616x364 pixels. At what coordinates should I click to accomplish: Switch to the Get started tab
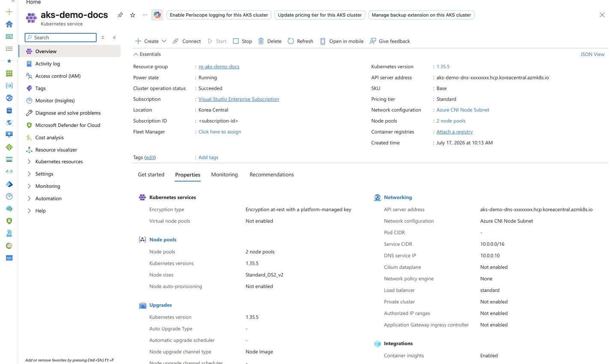[151, 175]
